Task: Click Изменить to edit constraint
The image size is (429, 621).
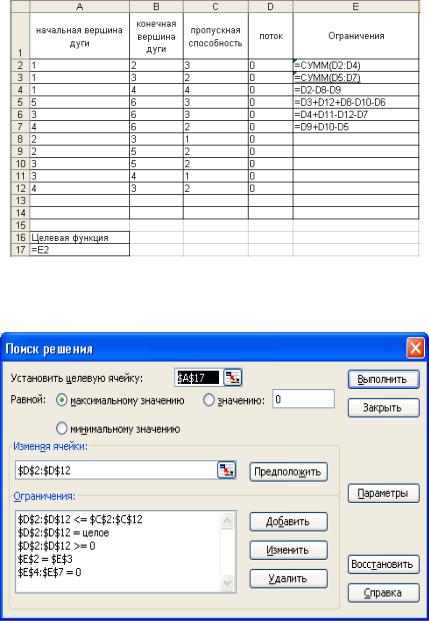Action: click(288, 550)
